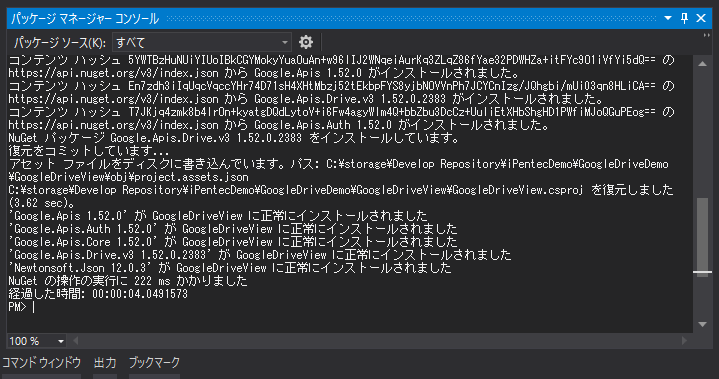This screenshot has height=379, width=719.
Task: Click the パッケージ ソース(K): label
Action: (60, 43)
